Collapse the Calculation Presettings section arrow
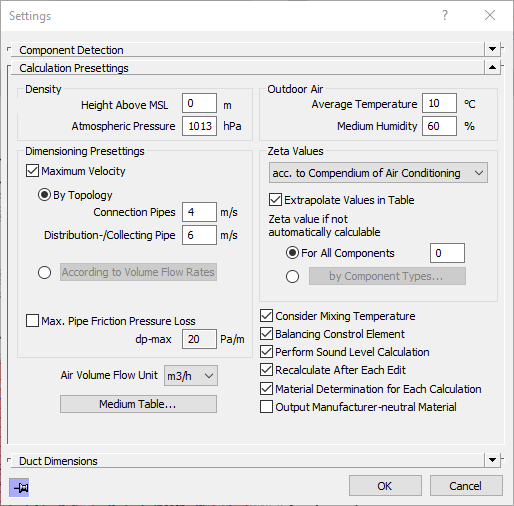Image resolution: width=514 pixels, height=506 pixels. coord(492,67)
